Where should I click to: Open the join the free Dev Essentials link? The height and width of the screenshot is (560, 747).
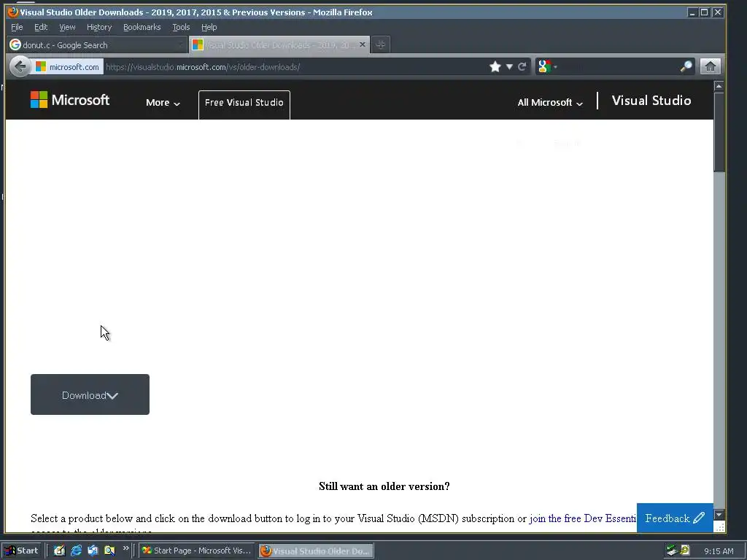pyautogui.click(x=583, y=518)
